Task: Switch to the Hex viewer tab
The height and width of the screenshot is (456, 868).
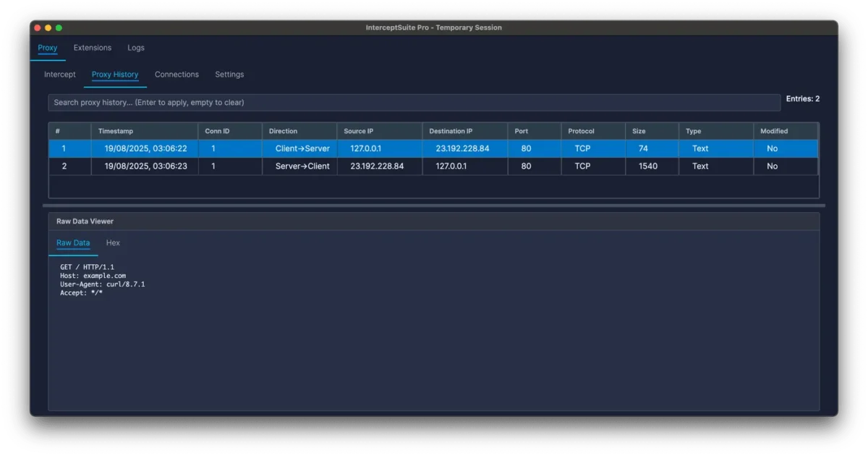Action: 113,243
